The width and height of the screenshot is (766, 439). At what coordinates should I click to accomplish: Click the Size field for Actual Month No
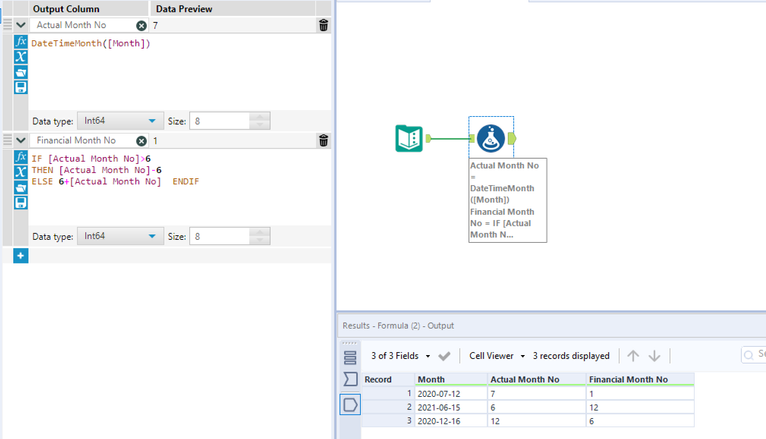tap(219, 121)
